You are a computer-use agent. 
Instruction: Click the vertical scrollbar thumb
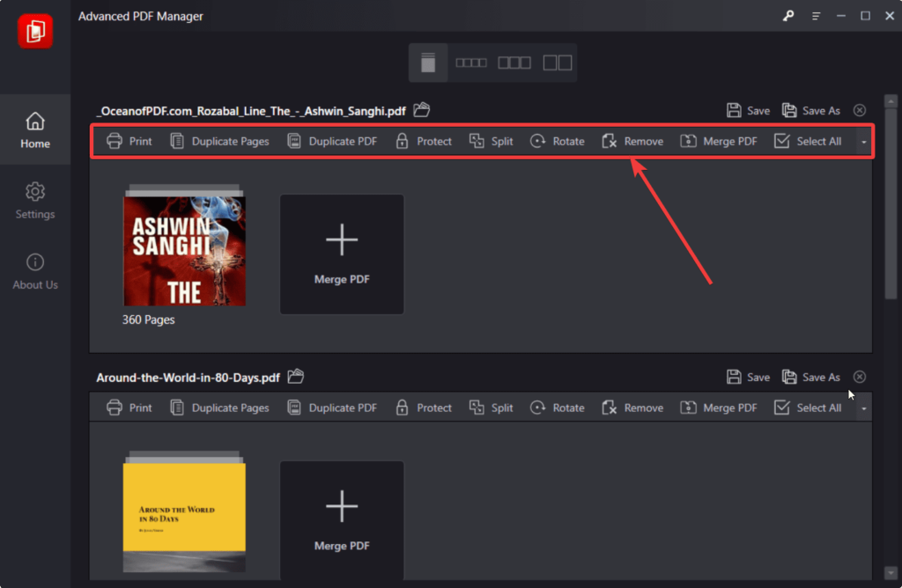[891, 204]
